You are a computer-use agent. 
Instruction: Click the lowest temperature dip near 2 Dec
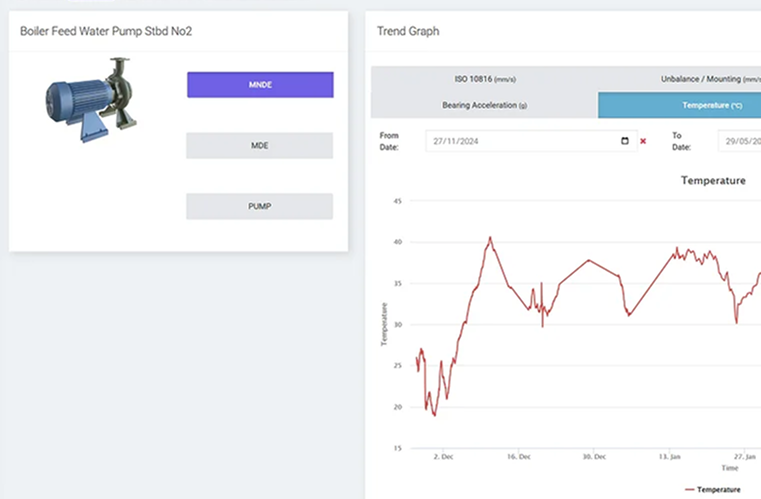point(434,414)
